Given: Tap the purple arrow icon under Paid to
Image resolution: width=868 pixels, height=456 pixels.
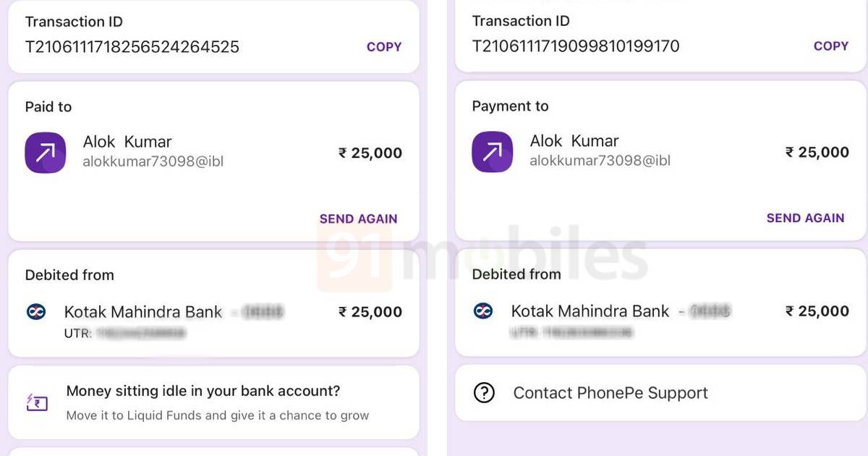Looking at the screenshot, I should (46, 153).
